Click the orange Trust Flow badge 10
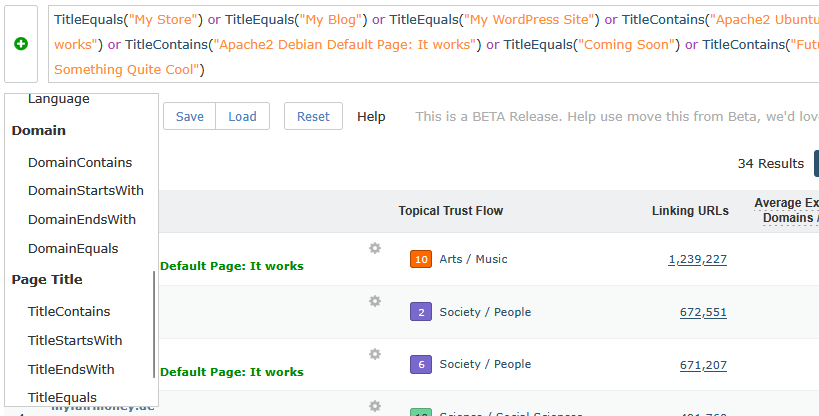The image size is (819, 416). pyautogui.click(x=421, y=260)
